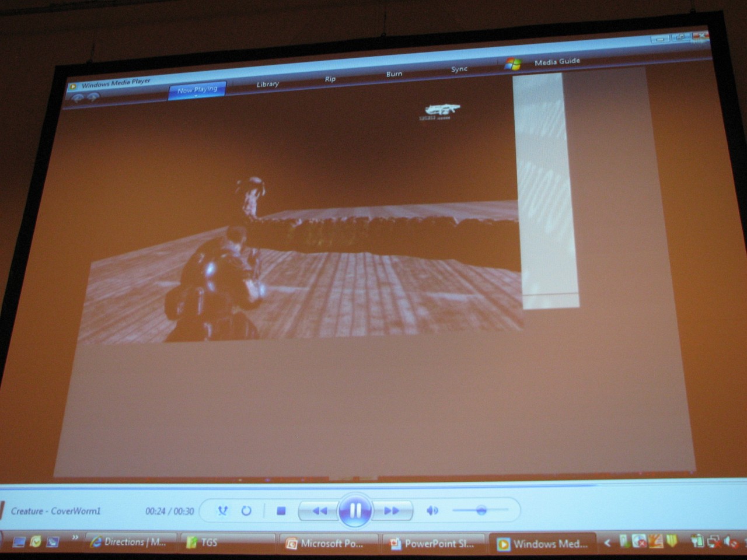Click the Windows logo in the tab bar
747x560 pixels.
(x=513, y=64)
